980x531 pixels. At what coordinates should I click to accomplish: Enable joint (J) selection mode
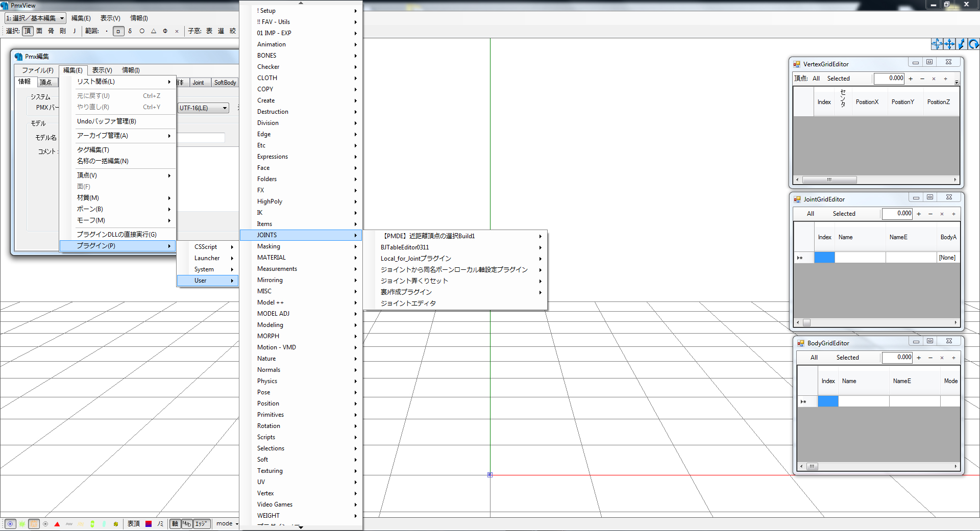(x=74, y=31)
